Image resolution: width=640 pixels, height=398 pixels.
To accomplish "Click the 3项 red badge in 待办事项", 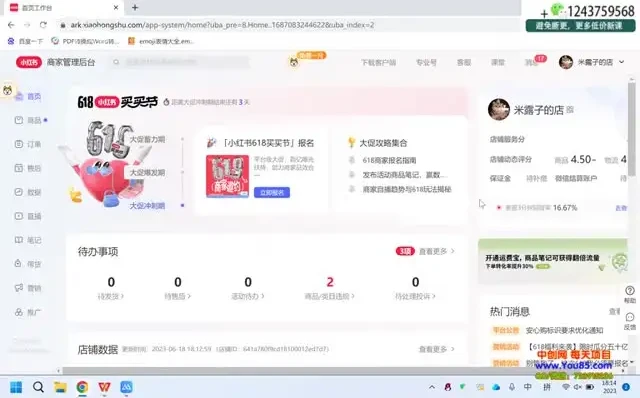I will 405,251.
